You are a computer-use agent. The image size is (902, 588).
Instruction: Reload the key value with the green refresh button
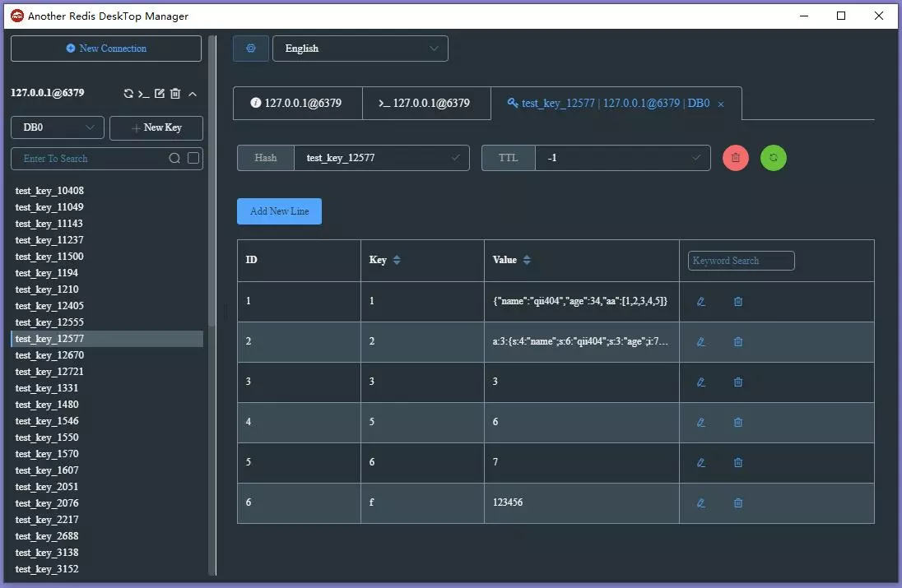click(x=773, y=157)
